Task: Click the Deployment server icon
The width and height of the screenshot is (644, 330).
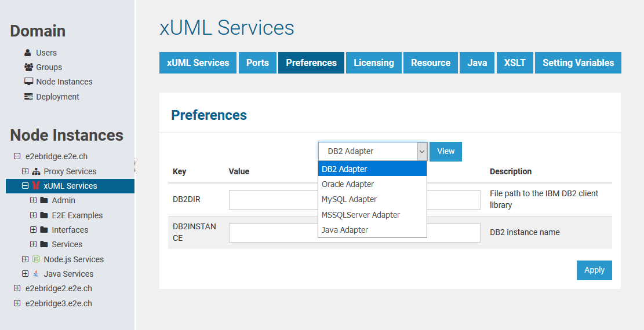Action: point(28,97)
